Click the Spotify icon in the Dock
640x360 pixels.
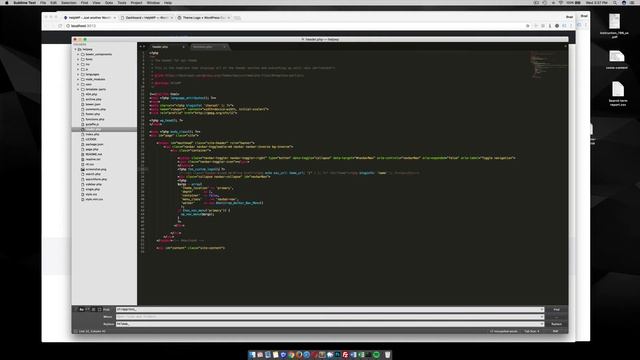[x=376, y=355]
